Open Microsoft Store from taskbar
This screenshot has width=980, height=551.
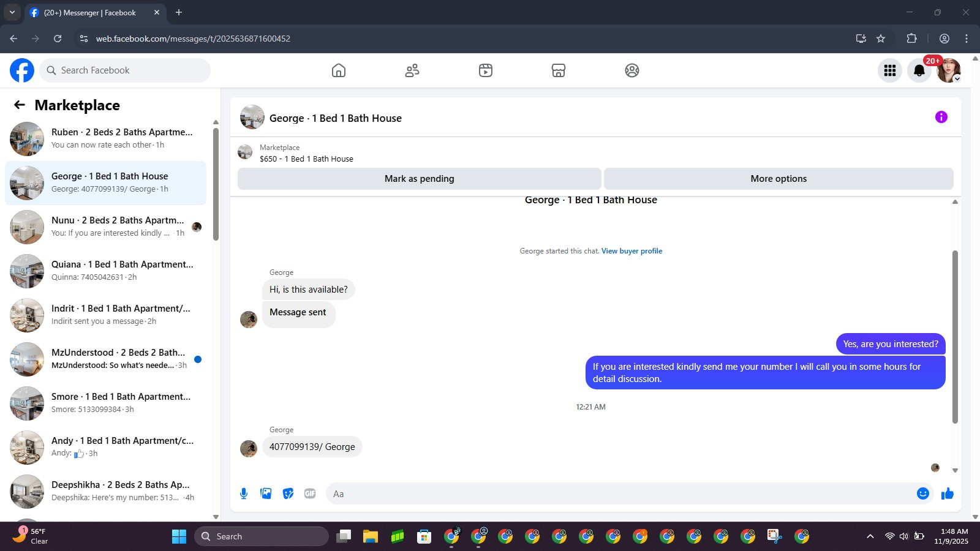pos(424,537)
